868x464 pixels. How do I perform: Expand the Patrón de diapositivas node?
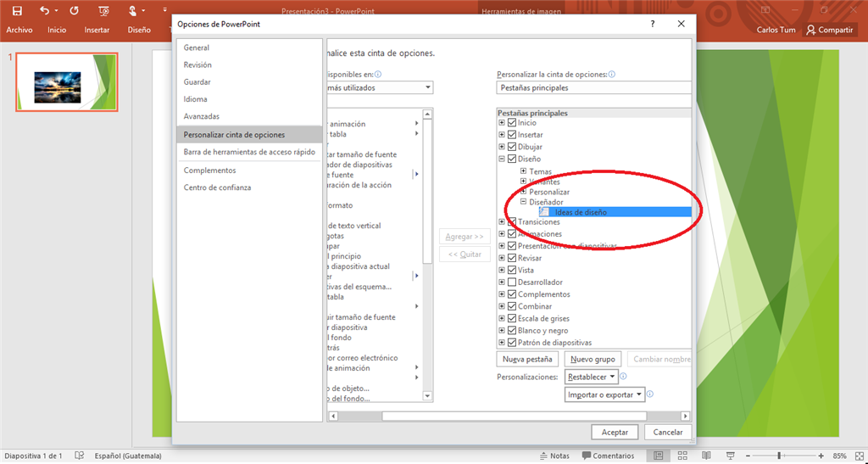(502, 343)
